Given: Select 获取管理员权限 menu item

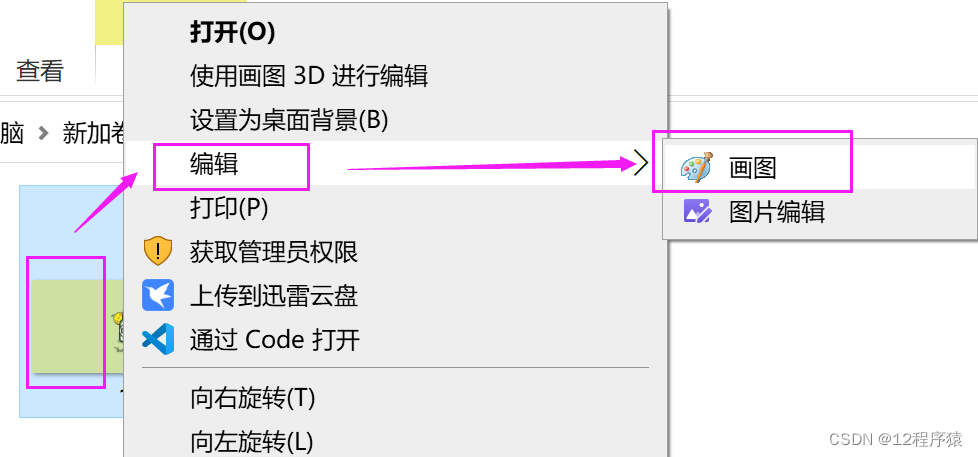Looking at the screenshot, I should coord(274,252).
